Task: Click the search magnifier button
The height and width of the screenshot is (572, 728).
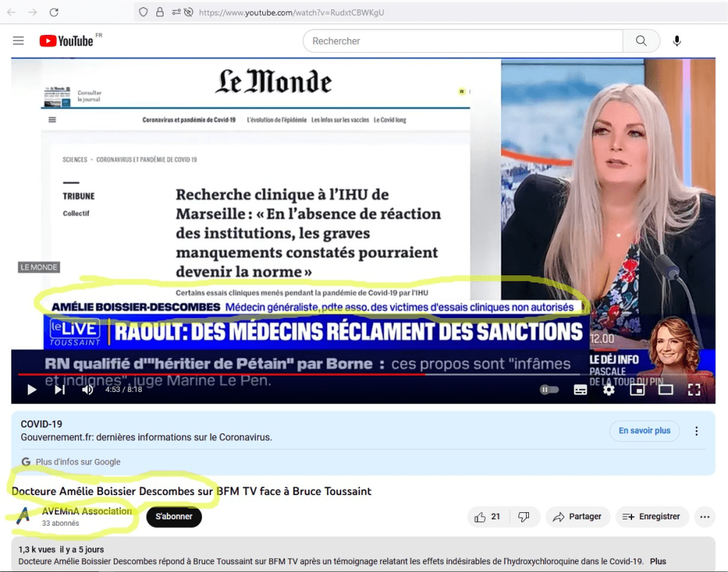Action: [641, 41]
